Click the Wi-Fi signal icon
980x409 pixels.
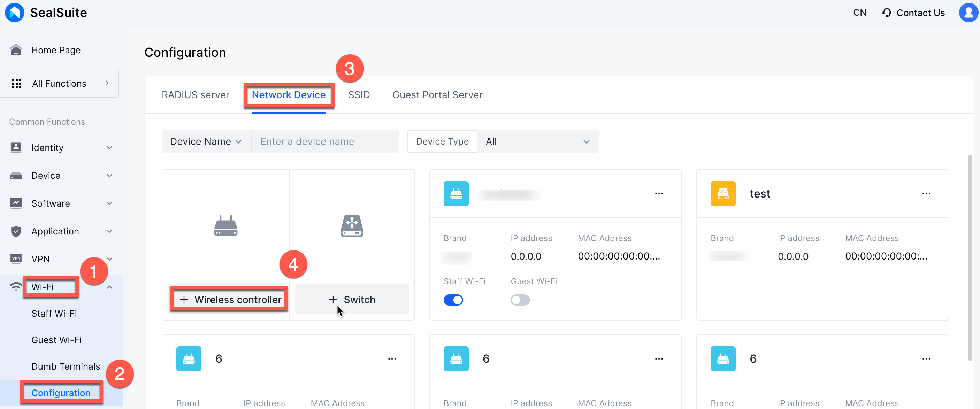coord(16,286)
